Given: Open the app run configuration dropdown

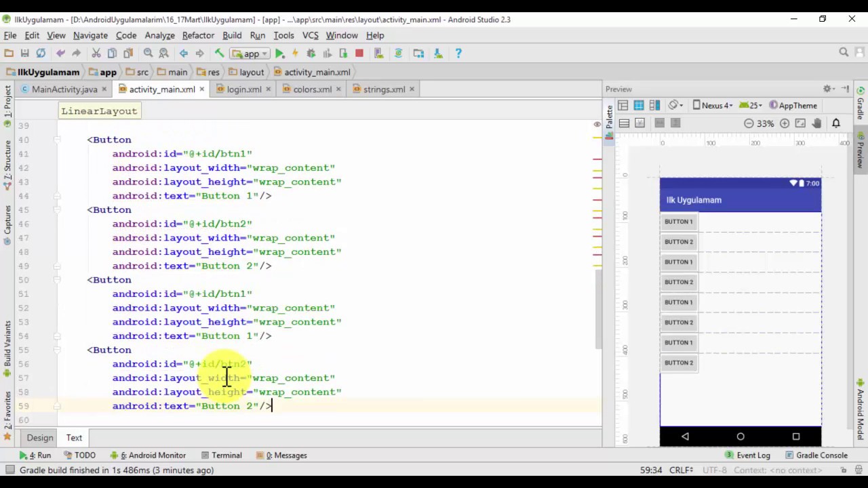Looking at the screenshot, I should (x=251, y=54).
